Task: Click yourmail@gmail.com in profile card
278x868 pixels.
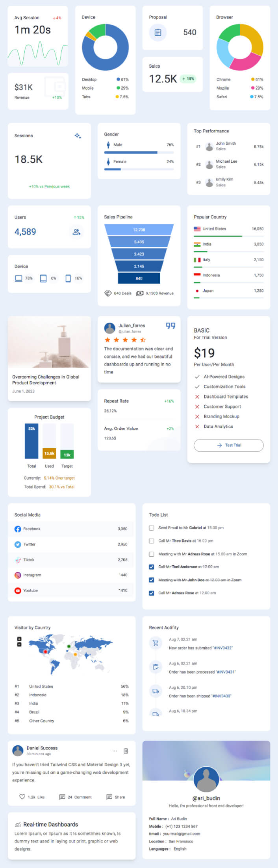Action: click(182, 834)
